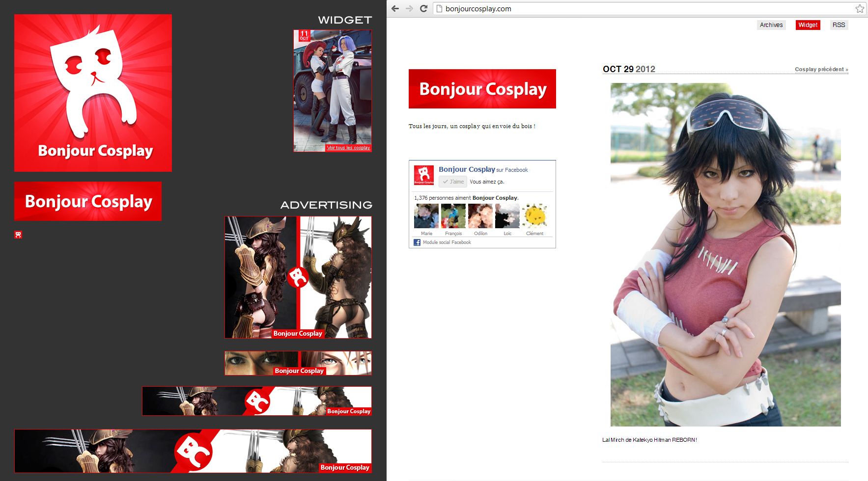The width and height of the screenshot is (868, 481).
Task: Click Marie's profile picture
Action: (x=426, y=216)
